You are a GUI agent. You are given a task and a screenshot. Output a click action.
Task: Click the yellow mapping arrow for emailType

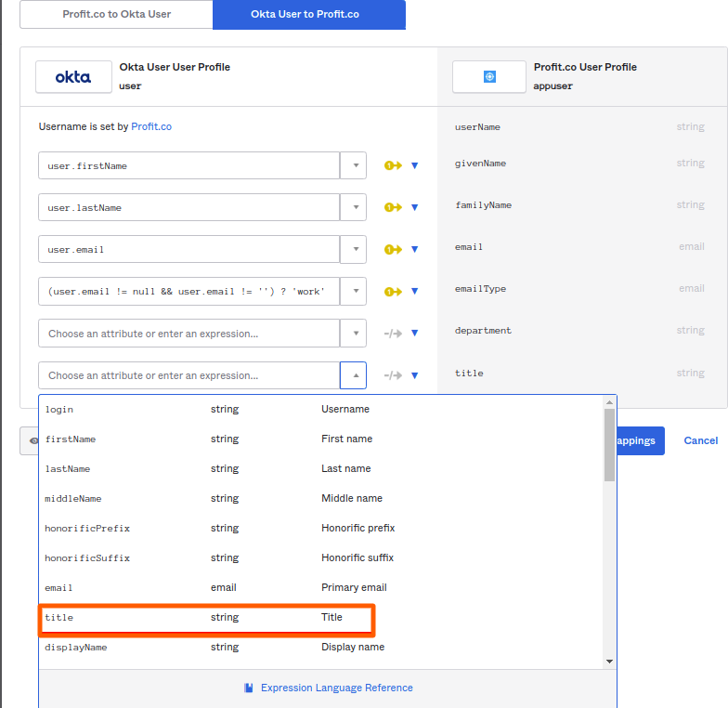[x=393, y=291]
